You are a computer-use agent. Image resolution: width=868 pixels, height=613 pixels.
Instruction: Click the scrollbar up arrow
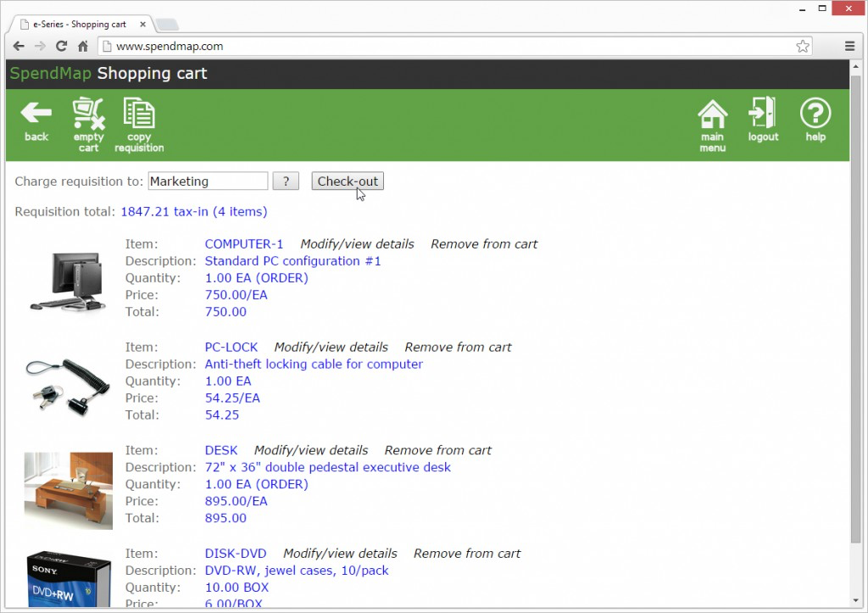pos(856,66)
